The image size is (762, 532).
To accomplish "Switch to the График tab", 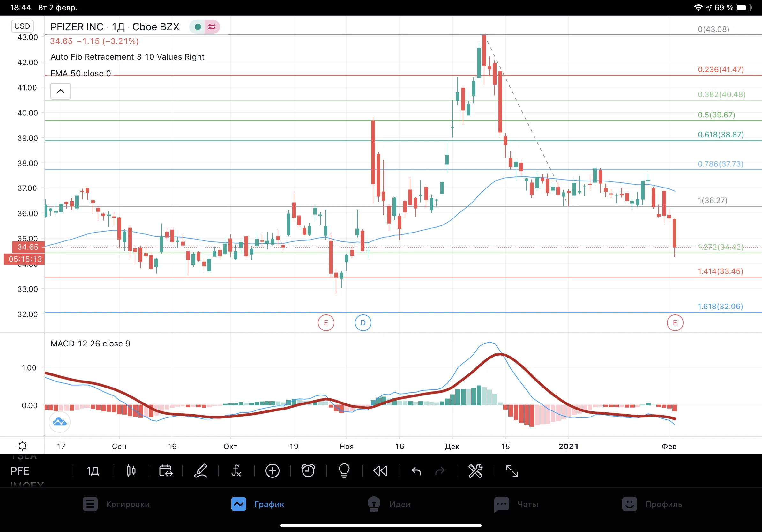I will coord(258,504).
